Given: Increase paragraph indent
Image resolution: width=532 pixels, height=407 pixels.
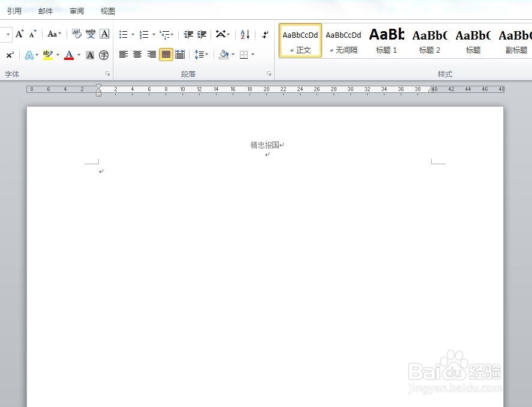Looking at the screenshot, I should click(202, 34).
